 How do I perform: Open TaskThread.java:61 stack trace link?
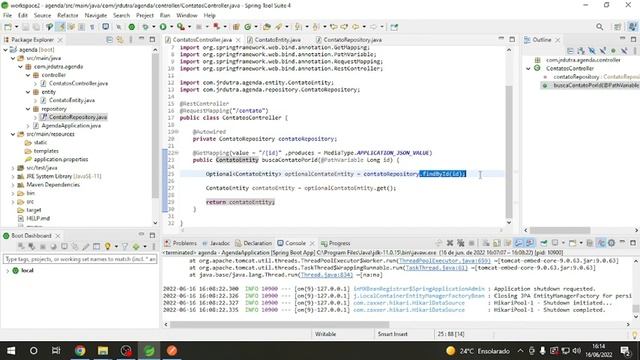pyautogui.click(x=436, y=268)
